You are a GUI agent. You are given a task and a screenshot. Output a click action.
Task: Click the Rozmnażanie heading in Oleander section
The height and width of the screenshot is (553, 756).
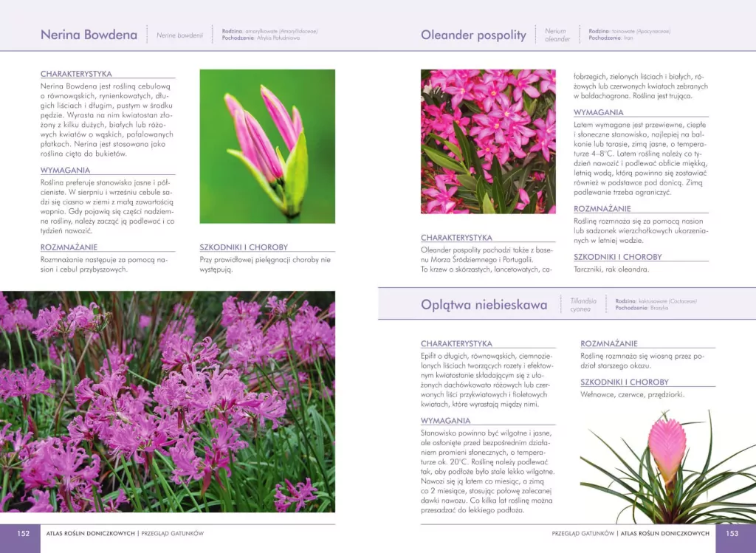click(602, 209)
